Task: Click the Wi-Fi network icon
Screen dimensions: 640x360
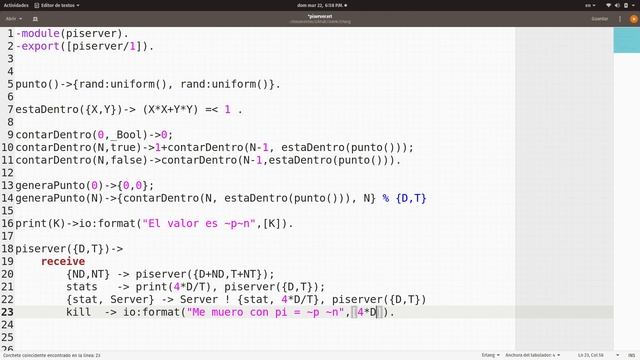Action: click(x=609, y=5)
